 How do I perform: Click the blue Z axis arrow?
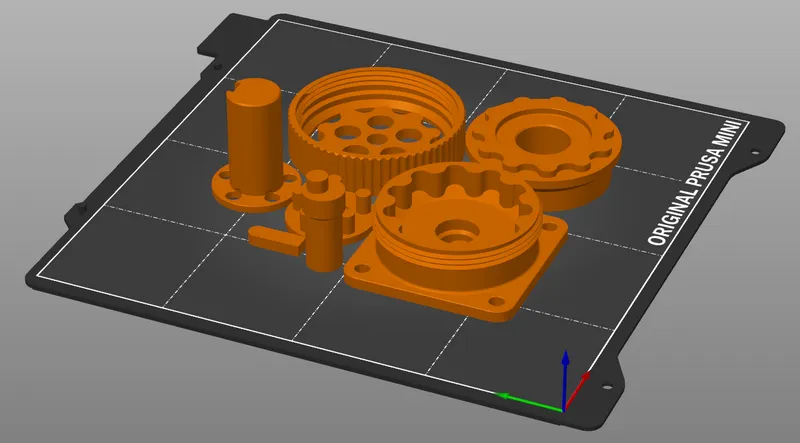coord(565,380)
